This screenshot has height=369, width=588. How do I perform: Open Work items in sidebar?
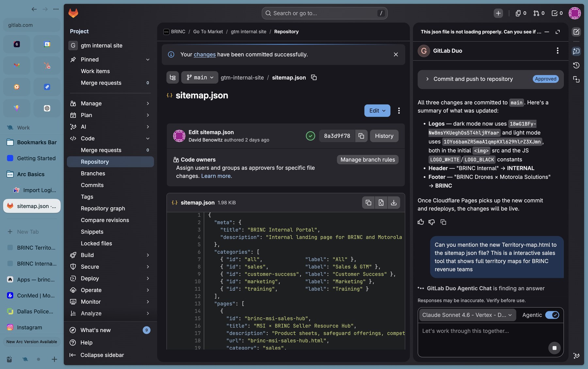click(x=110, y=71)
